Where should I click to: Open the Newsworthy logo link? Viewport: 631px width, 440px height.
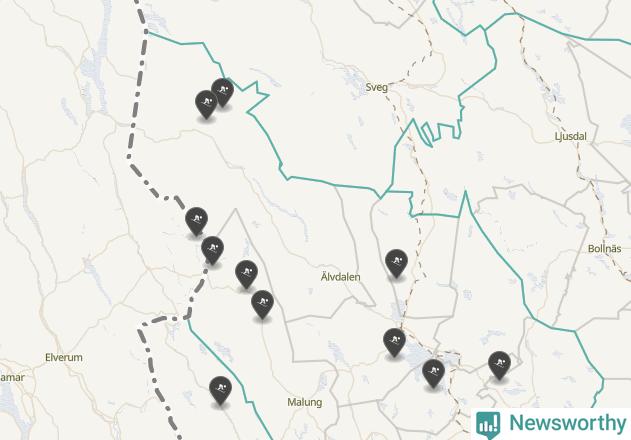(x=551, y=424)
